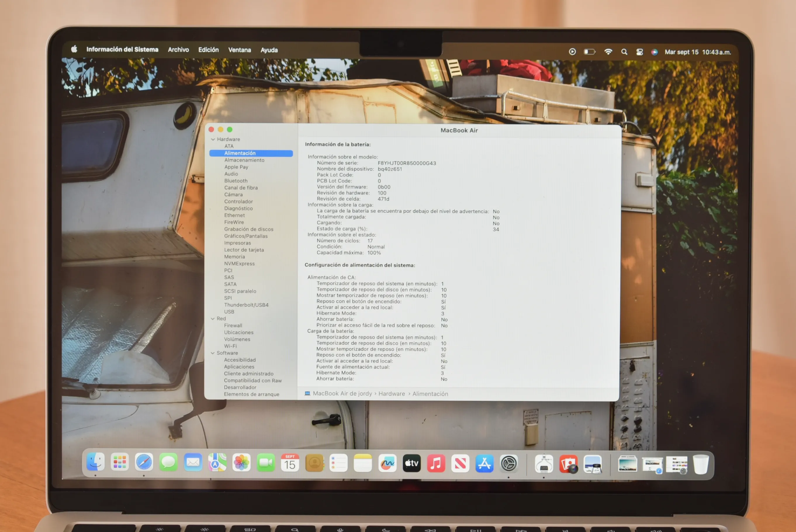Open the Photos app in the Dock
The height and width of the screenshot is (532, 796).
click(x=241, y=463)
